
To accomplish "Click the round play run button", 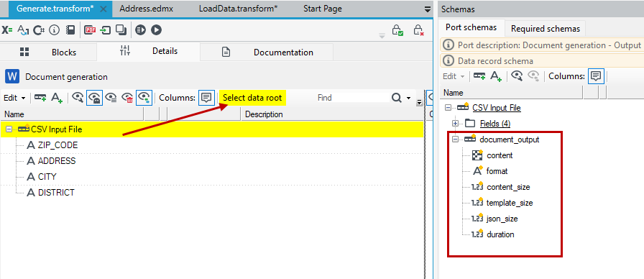I will click(156, 30).
